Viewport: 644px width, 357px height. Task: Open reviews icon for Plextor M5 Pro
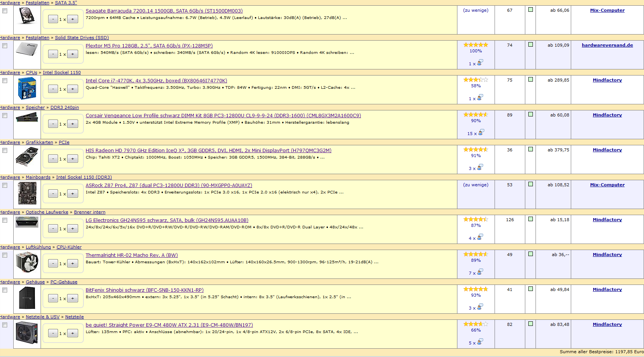pos(480,62)
